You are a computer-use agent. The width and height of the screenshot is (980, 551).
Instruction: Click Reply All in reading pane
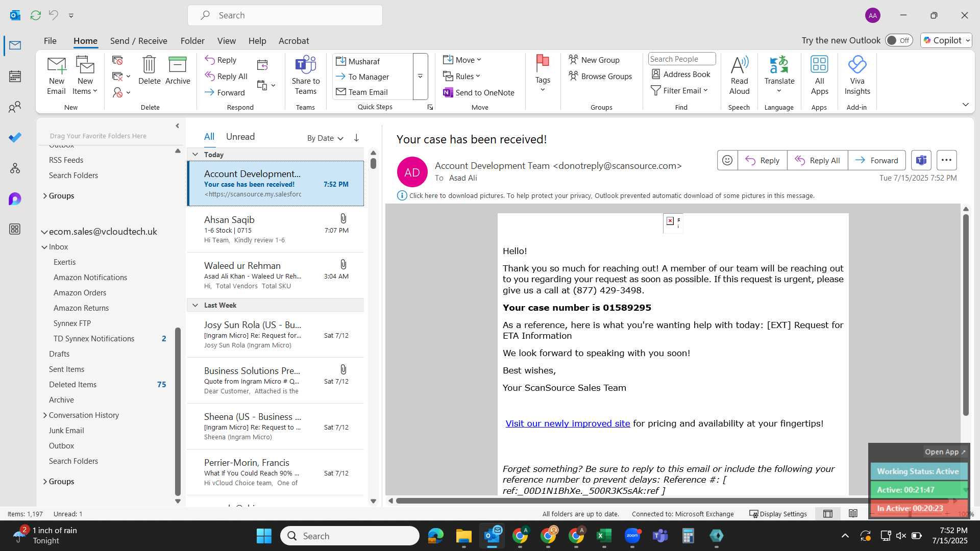pyautogui.click(x=818, y=160)
